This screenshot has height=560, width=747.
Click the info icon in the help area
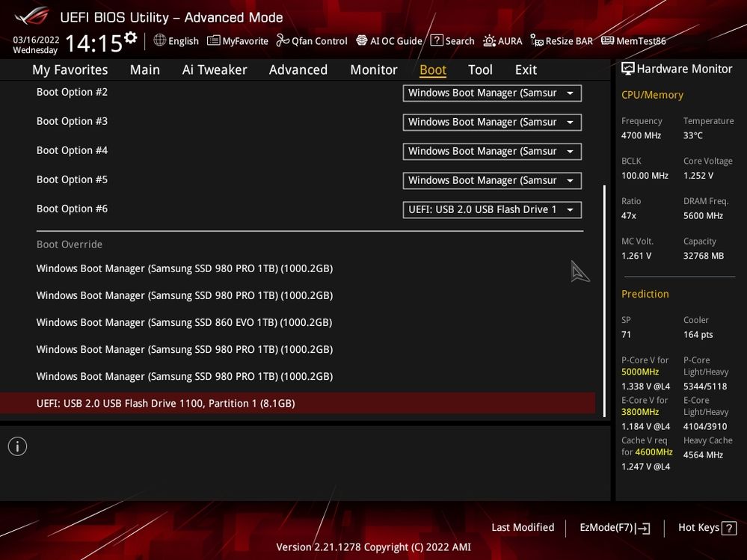tap(18, 446)
